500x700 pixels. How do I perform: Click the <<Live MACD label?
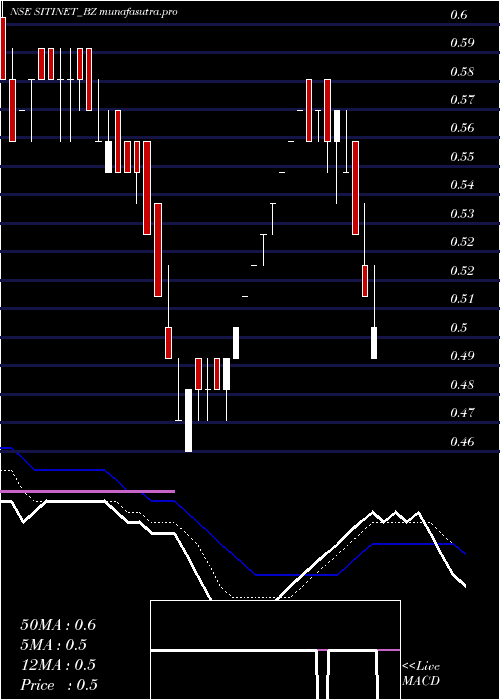[421, 674]
